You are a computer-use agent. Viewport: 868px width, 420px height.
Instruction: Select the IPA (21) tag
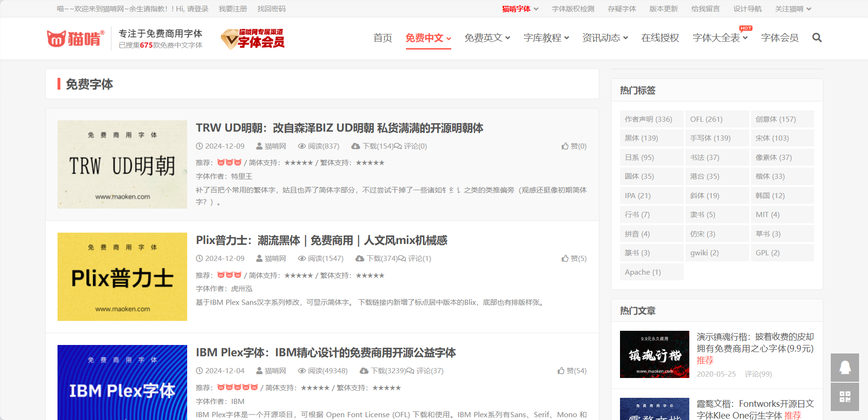tap(652, 196)
